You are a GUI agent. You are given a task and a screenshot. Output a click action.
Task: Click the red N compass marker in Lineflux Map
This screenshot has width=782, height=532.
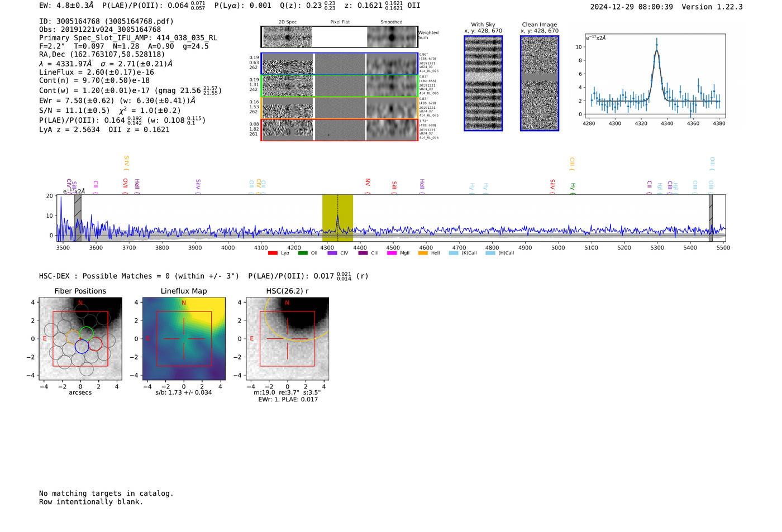point(184,303)
